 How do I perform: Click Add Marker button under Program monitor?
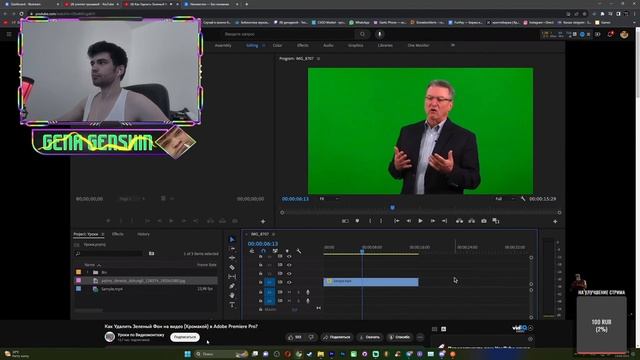point(357,221)
